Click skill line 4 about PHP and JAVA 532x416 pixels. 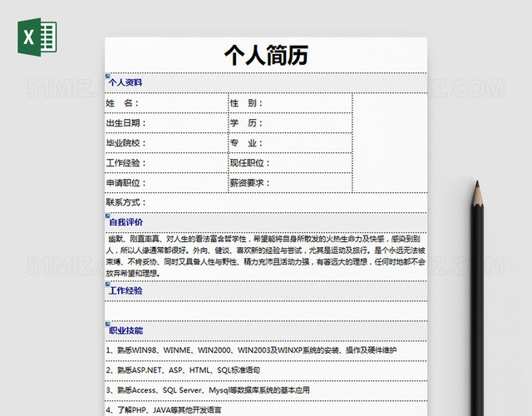tap(164, 410)
